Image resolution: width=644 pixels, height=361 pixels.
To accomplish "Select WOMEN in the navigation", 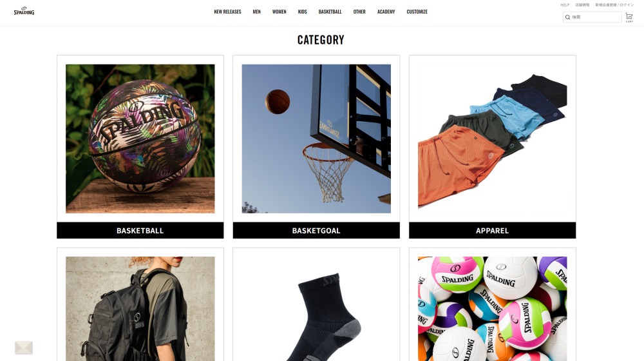I will (279, 12).
